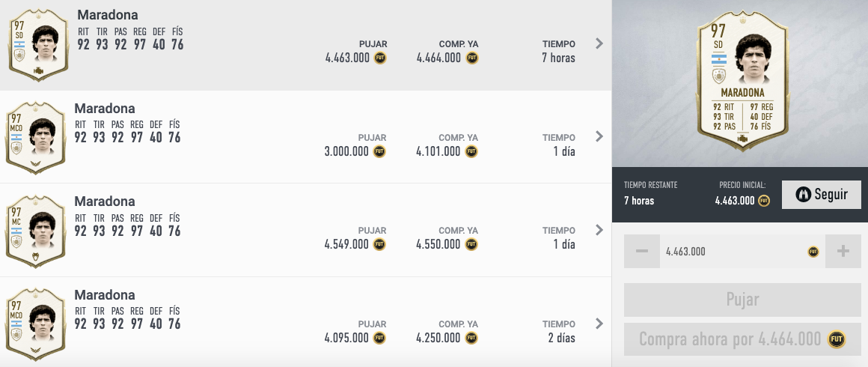868x367 pixels.
Task: Expand the 3.000.000 bid listing chevron
Action: [x=599, y=136]
